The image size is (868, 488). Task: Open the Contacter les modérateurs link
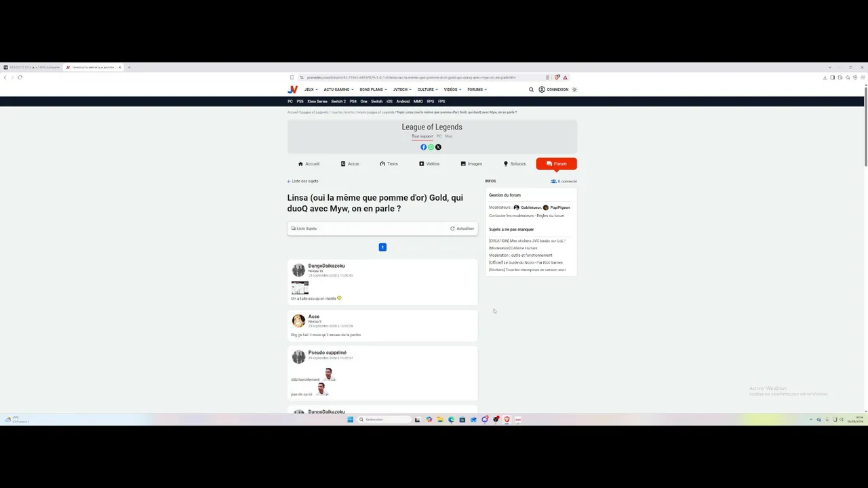[x=511, y=216]
